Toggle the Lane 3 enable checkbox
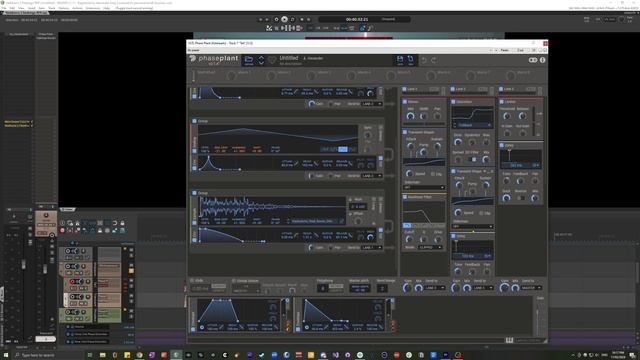640x360 pixels. tap(501, 89)
